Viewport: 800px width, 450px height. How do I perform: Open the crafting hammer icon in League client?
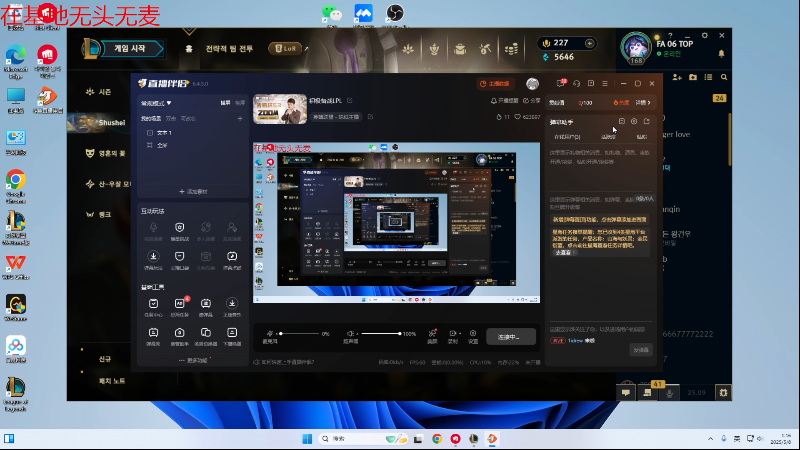click(485, 49)
